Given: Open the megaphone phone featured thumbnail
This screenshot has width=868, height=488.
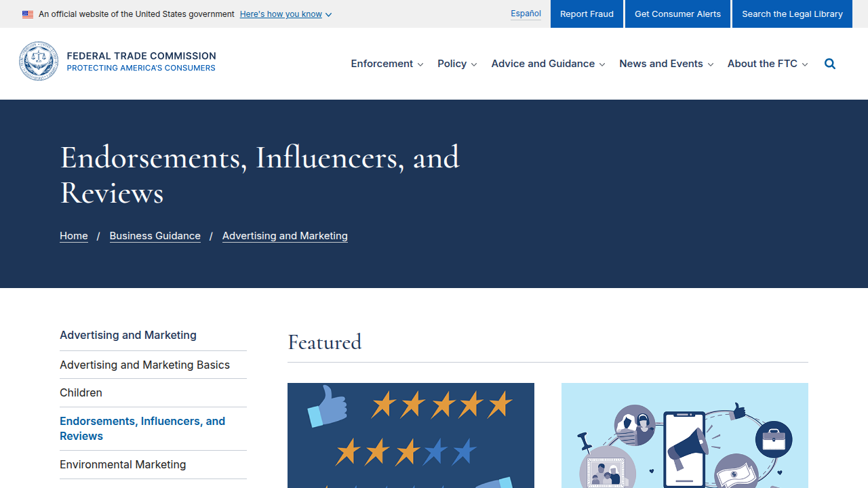Looking at the screenshot, I should click(685, 435).
